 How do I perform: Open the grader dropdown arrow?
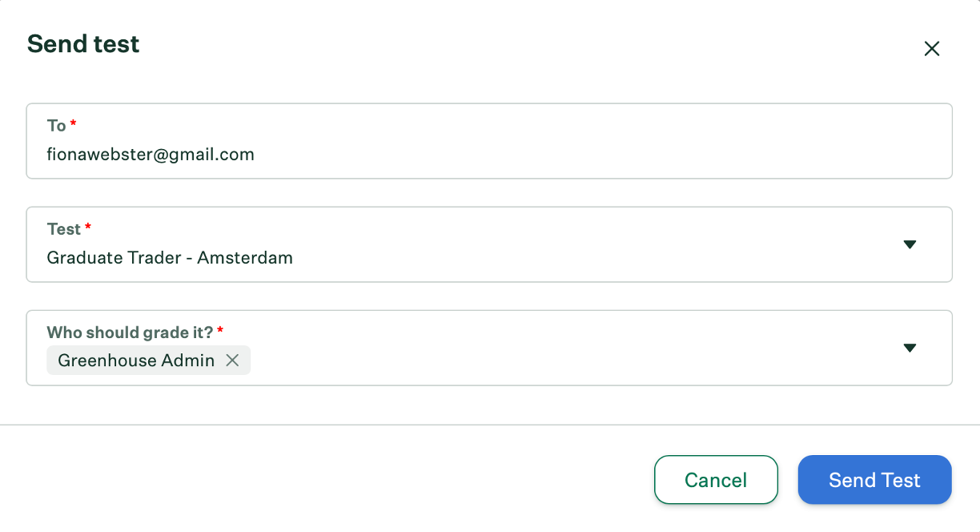910,348
